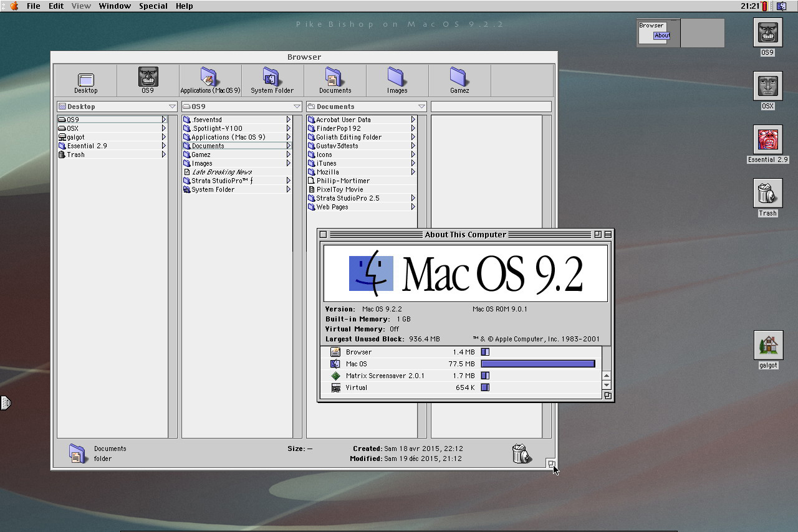Viewport: 798px width, 532px height.
Task: Select the OS9 disk icon on desktop
Action: click(767, 33)
